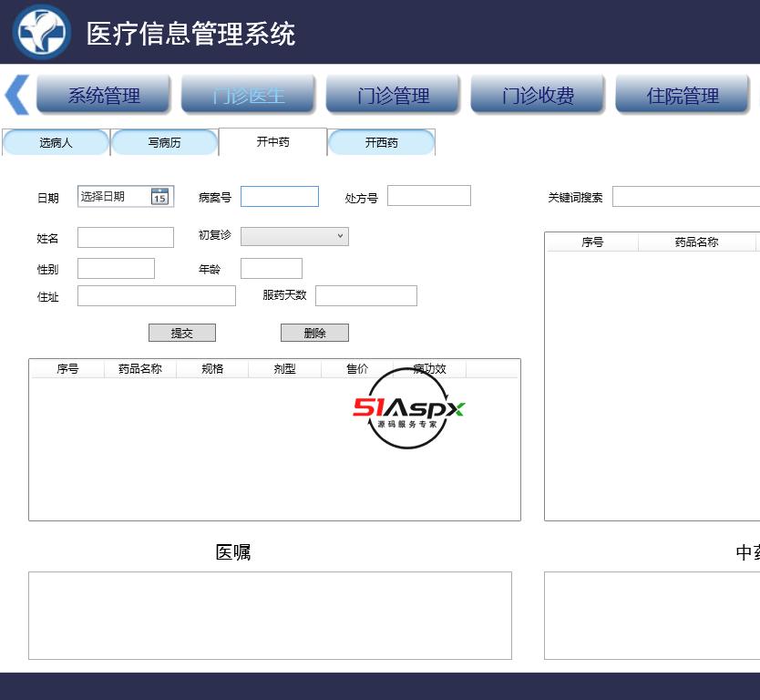
Task: Click the 服药天数 input field
Action: coord(366,295)
